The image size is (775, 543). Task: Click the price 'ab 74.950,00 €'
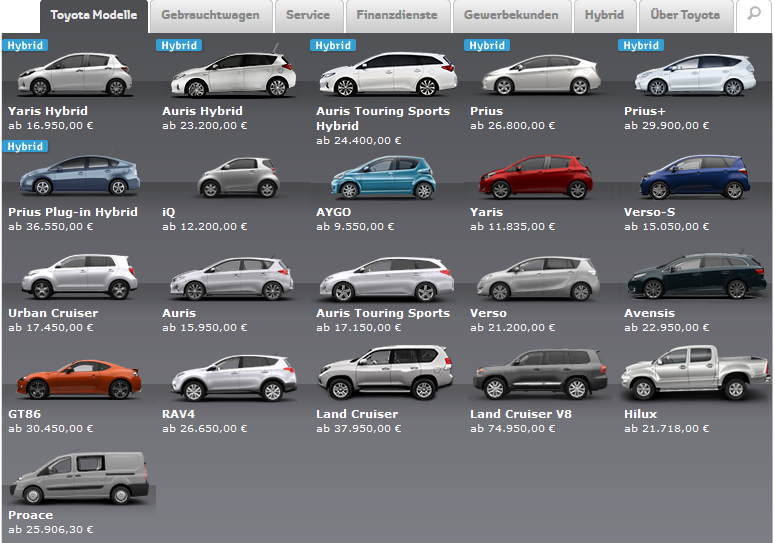[513, 429]
